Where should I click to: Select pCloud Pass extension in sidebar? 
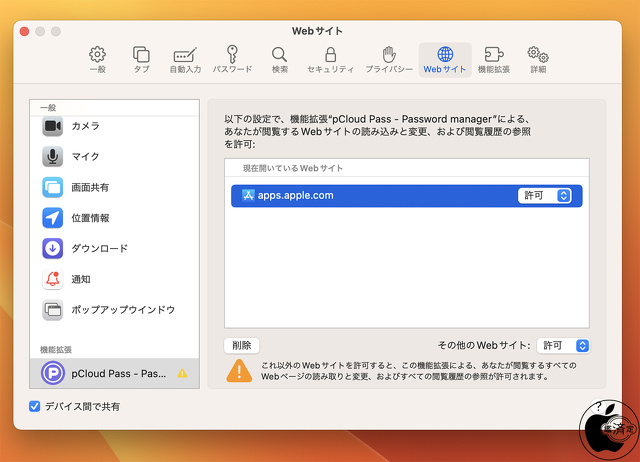[114, 373]
